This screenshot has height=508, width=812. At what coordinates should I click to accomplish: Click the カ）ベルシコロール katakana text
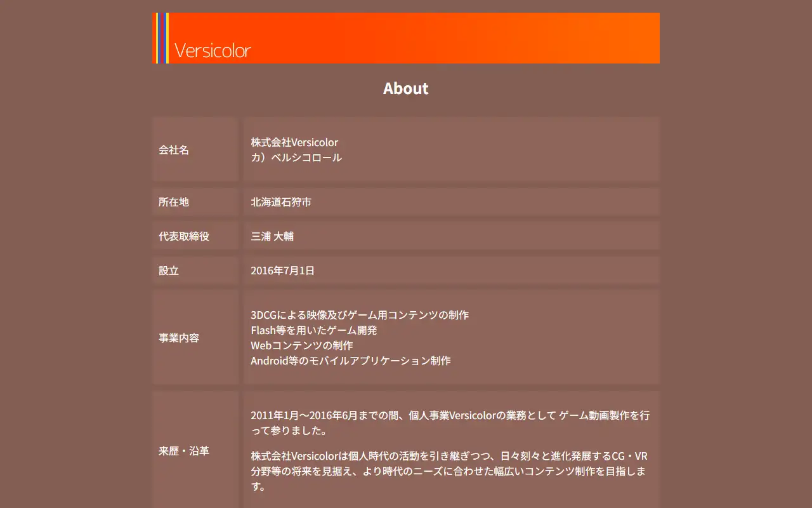coord(296,157)
